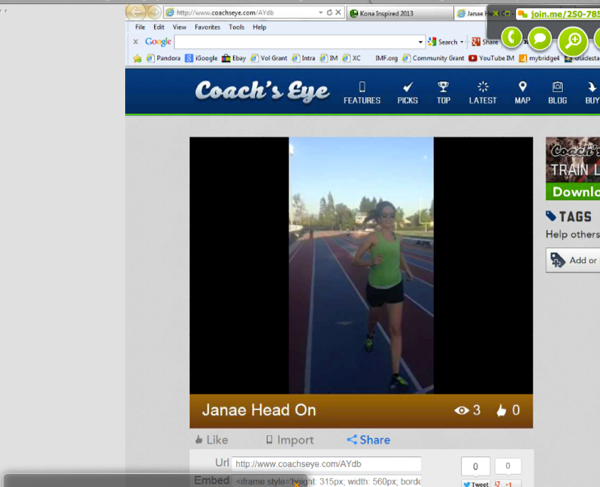Click the Import button below video
The image size is (600, 487).
coord(290,440)
